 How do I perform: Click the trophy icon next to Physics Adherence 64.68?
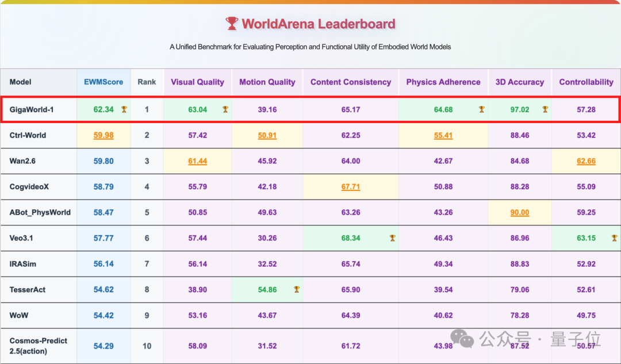point(482,109)
